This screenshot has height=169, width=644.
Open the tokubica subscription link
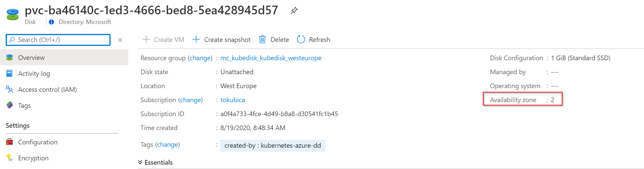[232, 100]
